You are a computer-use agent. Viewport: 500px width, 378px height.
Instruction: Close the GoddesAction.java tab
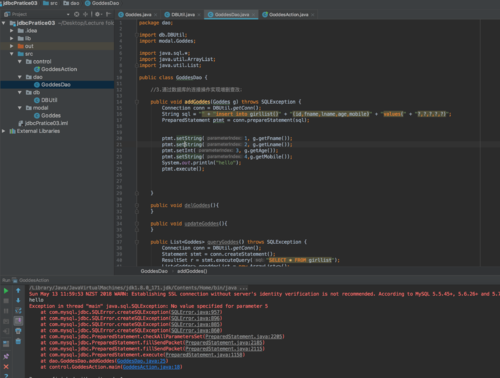tap(313, 15)
